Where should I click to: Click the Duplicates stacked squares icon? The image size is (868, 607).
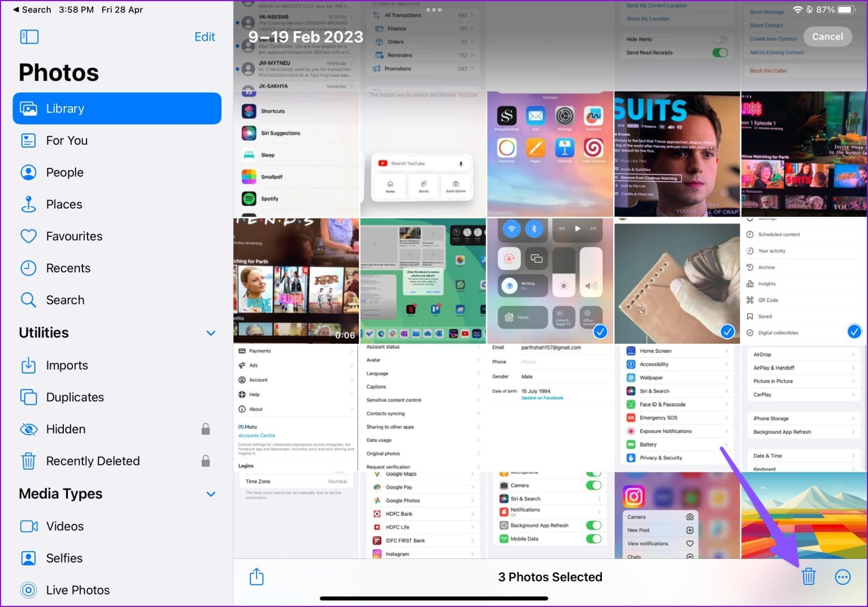[28, 397]
